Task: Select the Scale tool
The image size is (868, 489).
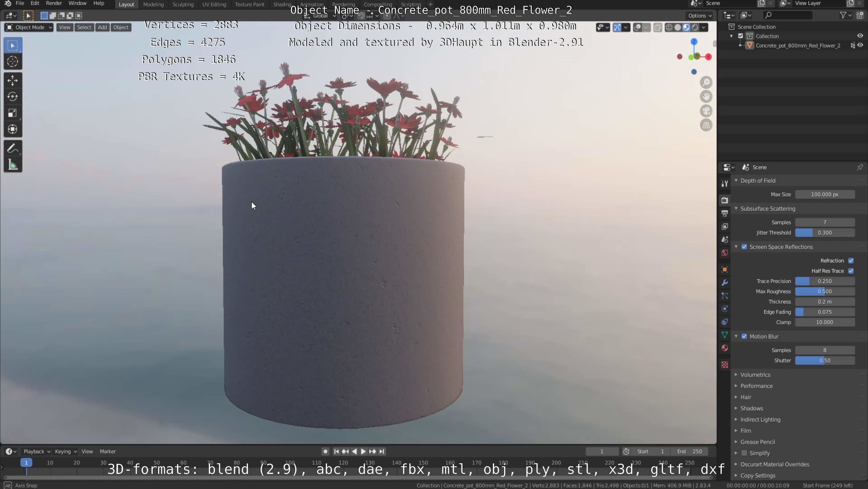Action: pyautogui.click(x=13, y=113)
